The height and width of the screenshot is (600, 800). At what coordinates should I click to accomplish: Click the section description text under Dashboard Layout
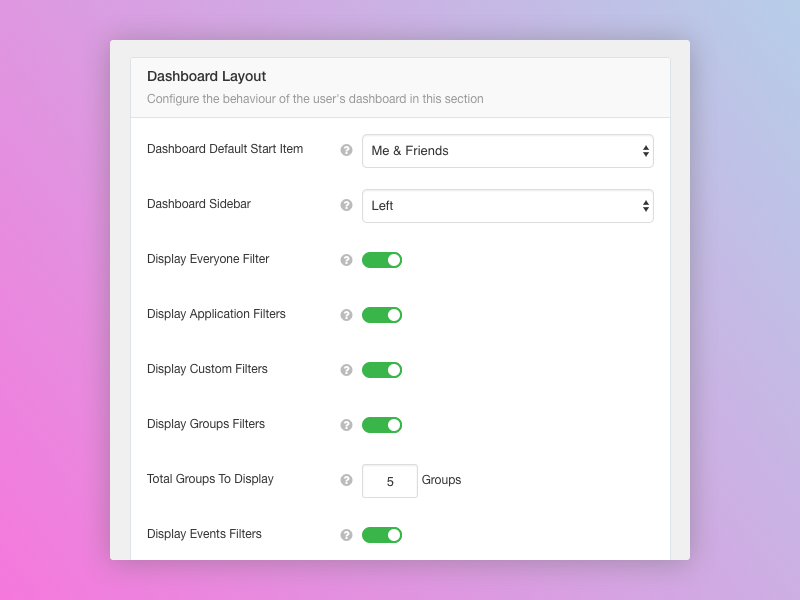click(315, 99)
